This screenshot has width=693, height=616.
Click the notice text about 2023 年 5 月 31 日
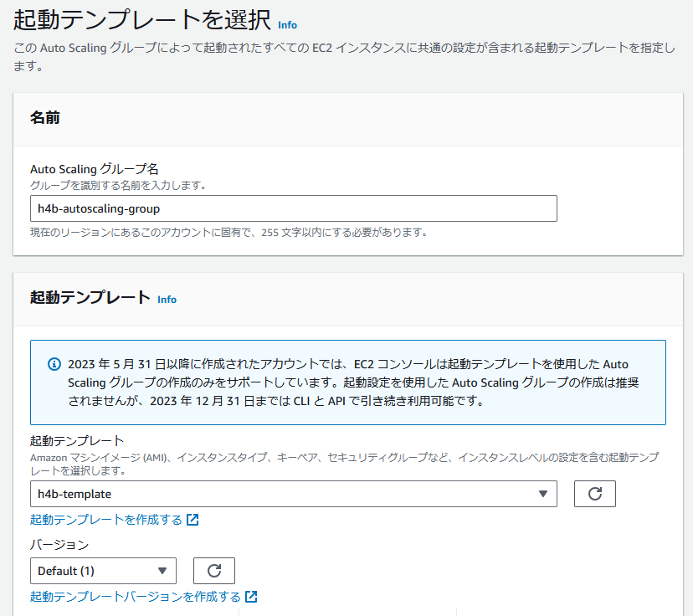(x=353, y=382)
